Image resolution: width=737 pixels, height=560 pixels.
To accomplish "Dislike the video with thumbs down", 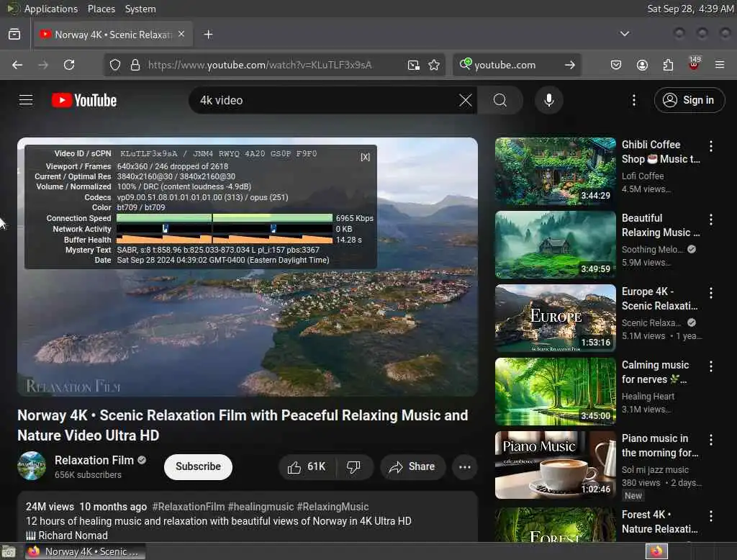I will tap(353, 467).
